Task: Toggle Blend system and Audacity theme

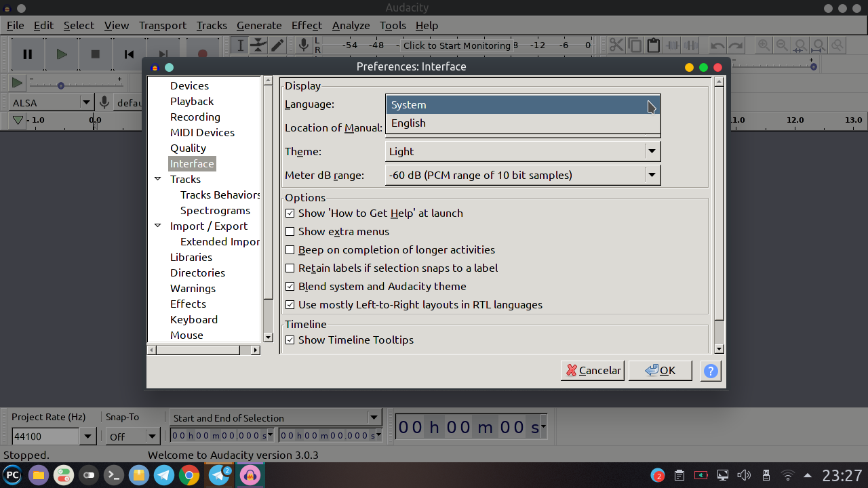Action: point(290,287)
